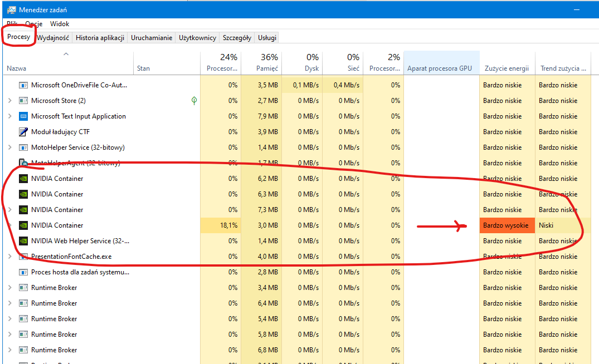Click the Niski trend cell
The width and height of the screenshot is (599, 364).
click(x=563, y=225)
